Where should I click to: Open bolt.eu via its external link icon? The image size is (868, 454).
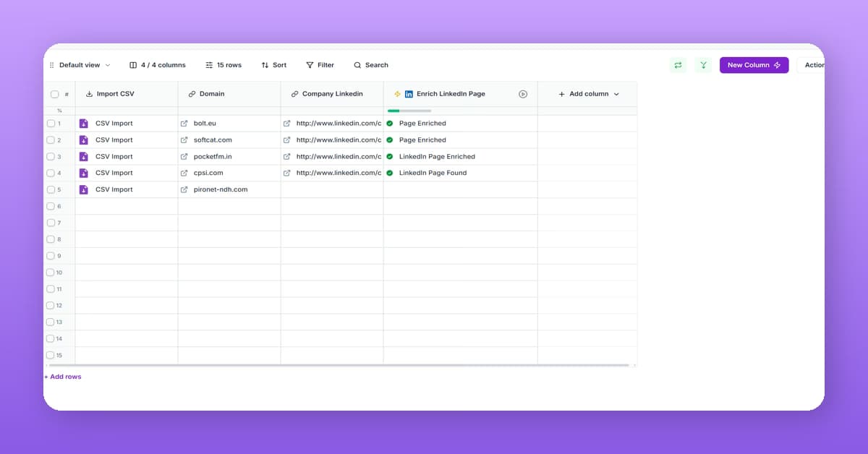click(x=184, y=123)
